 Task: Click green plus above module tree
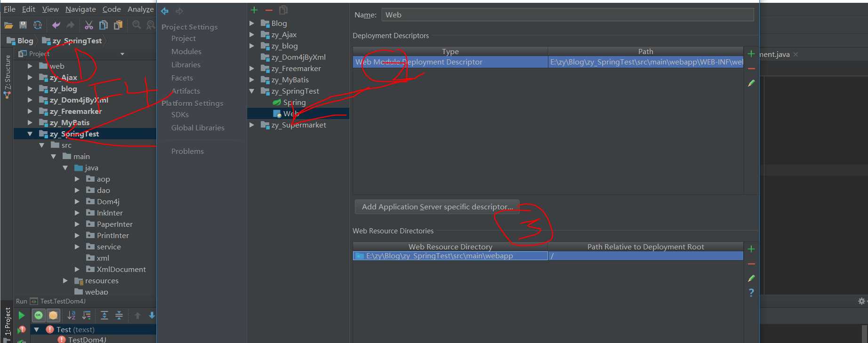coord(254,10)
